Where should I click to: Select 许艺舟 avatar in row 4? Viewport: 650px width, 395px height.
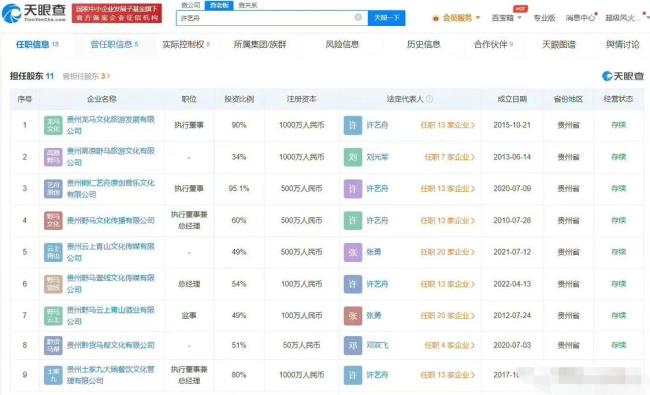[x=353, y=221]
